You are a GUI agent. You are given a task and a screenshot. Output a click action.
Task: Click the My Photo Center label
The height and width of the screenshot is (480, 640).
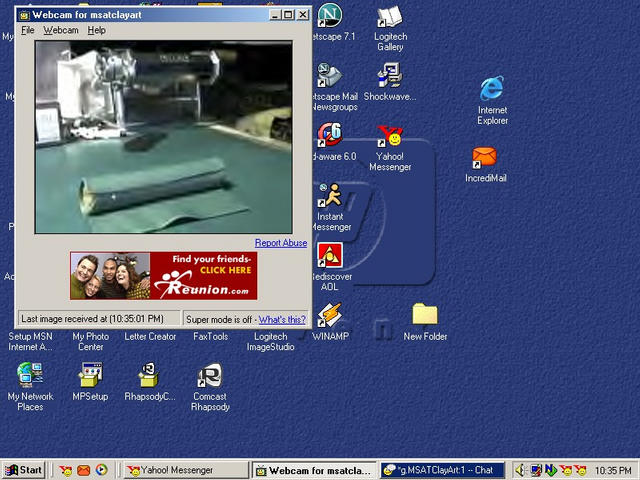[x=91, y=342]
